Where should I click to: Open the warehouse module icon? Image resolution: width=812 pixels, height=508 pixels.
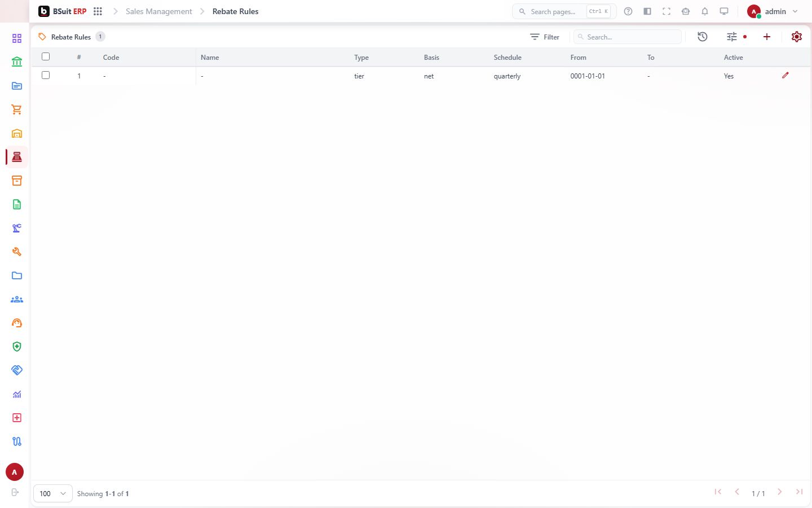(17, 133)
